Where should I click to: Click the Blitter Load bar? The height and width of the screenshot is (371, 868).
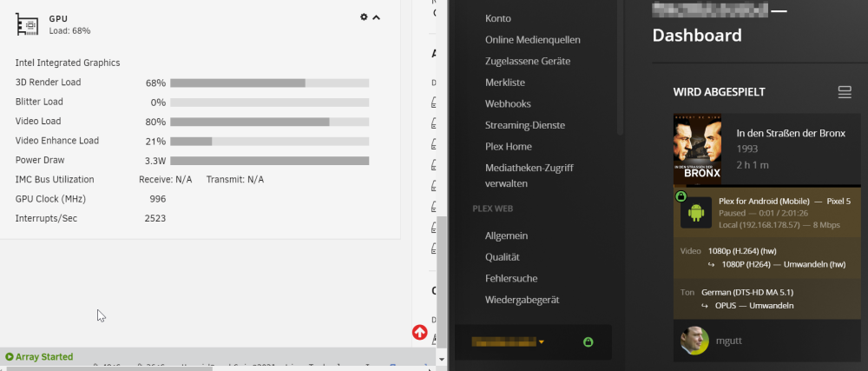pos(270,103)
